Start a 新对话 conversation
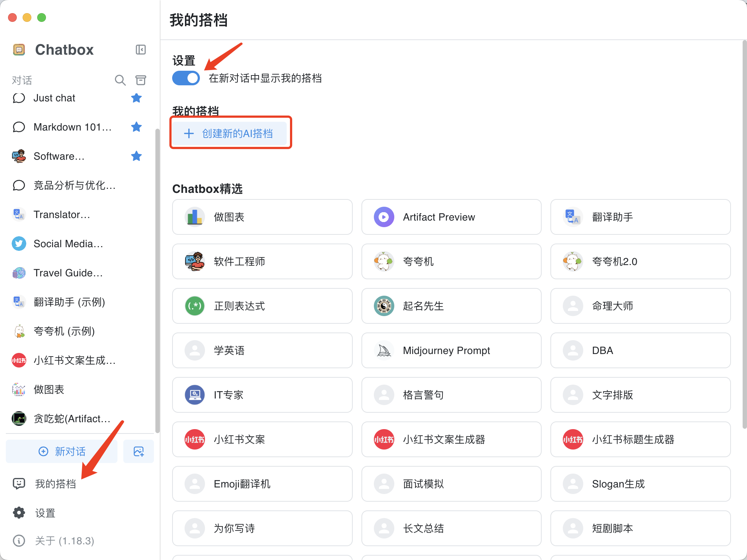Viewport: 747px width, 560px height. point(62,451)
